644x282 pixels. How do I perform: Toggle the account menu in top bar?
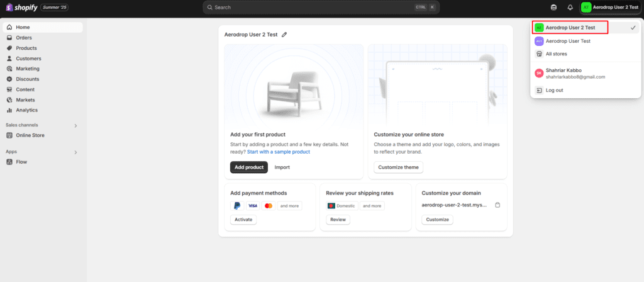click(x=609, y=8)
